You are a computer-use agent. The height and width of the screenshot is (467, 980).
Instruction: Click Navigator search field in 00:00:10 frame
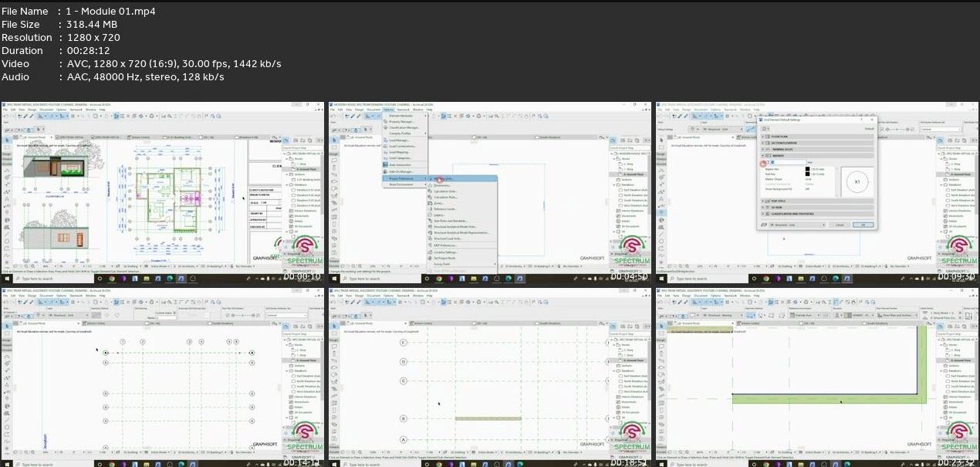point(303,148)
